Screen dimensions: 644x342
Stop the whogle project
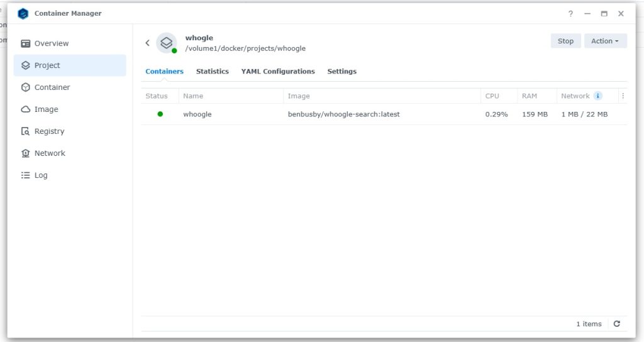(565, 41)
